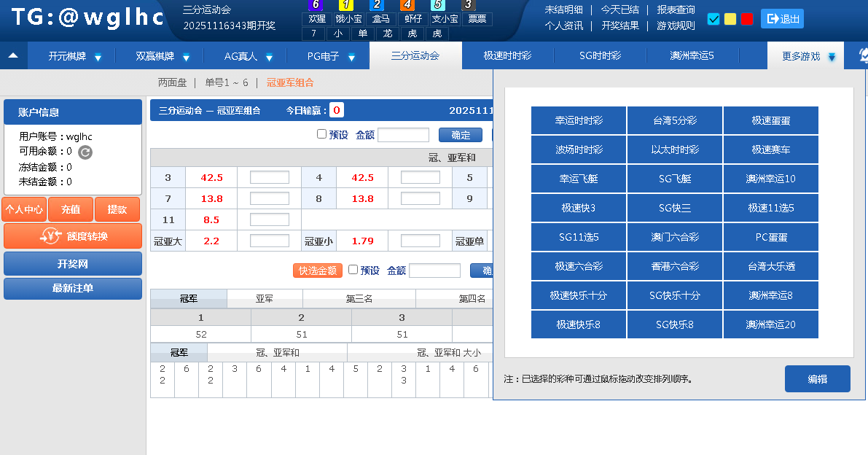868x455 pixels.
Task: Click the 编辑 button
Action: click(817, 379)
